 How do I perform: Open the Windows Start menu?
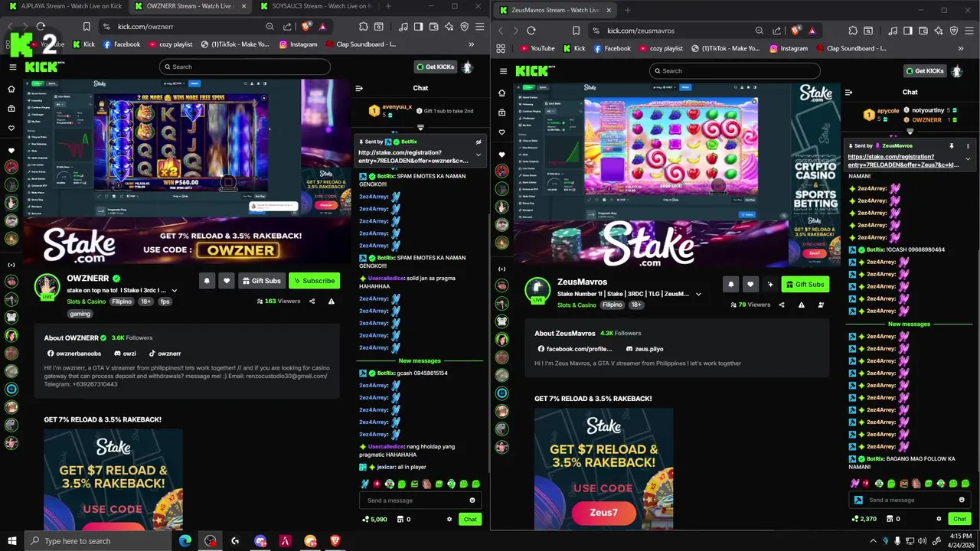(11, 541)
